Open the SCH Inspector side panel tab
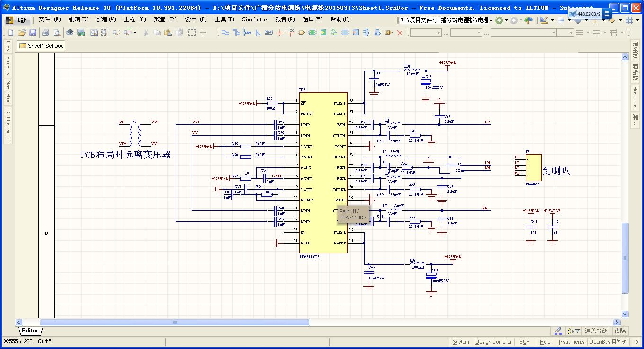644x349 pixels. pos(8,125)
